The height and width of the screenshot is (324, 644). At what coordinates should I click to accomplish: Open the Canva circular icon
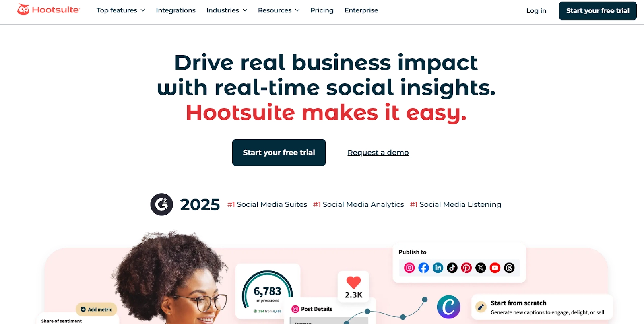(449, 307)
